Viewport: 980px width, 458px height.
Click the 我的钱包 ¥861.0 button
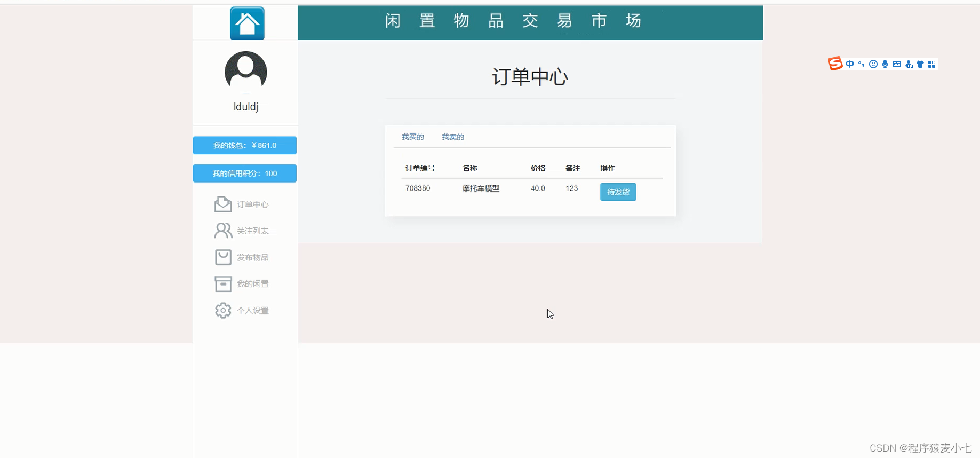click(x=245, y=145)
